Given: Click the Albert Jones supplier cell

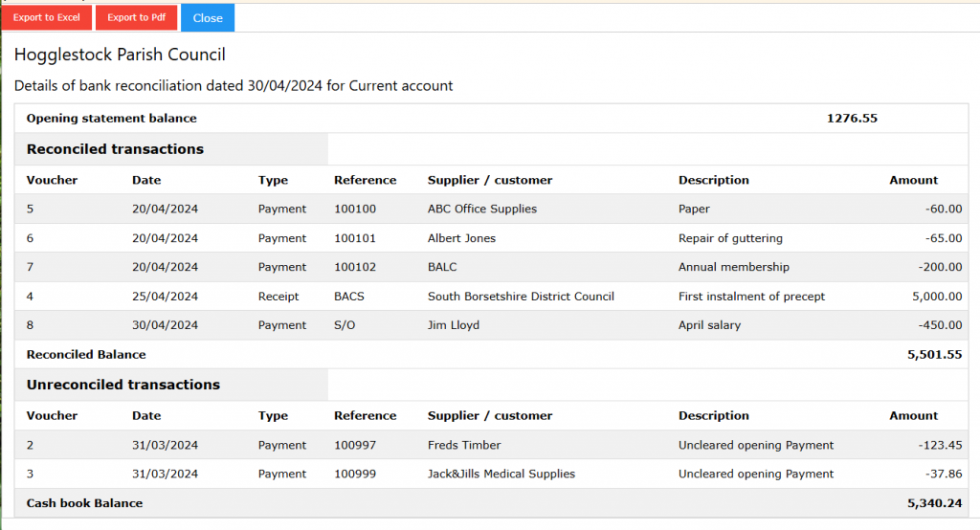Looking at the screenshot, I should point(461,238).
